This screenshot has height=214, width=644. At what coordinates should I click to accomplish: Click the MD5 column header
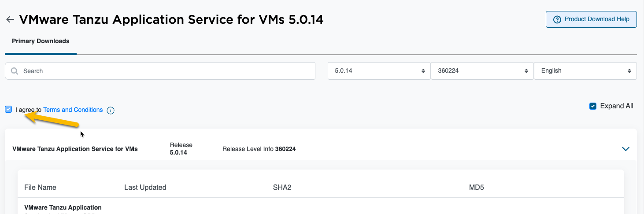[477, 187]
